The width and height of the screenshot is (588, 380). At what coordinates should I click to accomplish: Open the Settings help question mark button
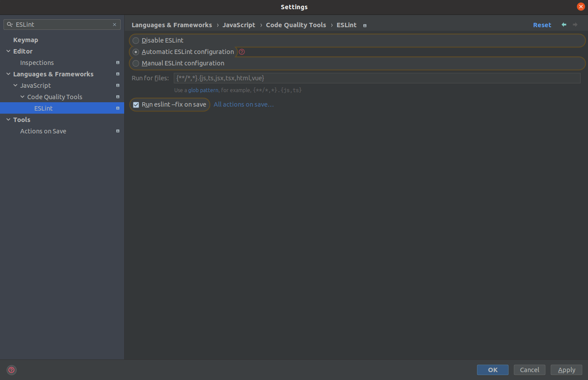tap(11, 370)
